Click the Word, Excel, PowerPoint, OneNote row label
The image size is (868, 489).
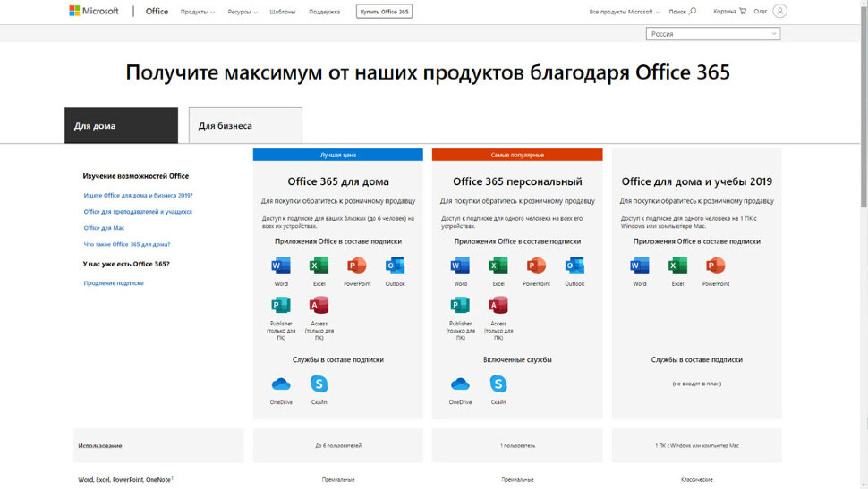click(x=125, y=479)
